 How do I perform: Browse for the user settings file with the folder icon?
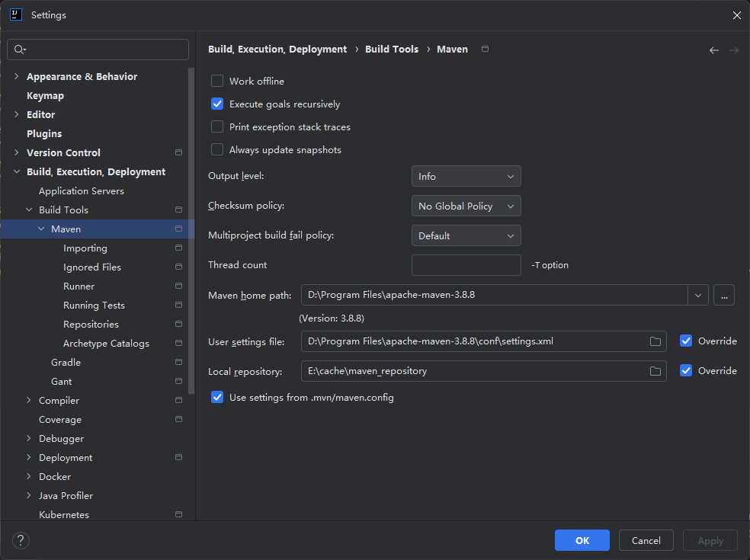[655, 341]
